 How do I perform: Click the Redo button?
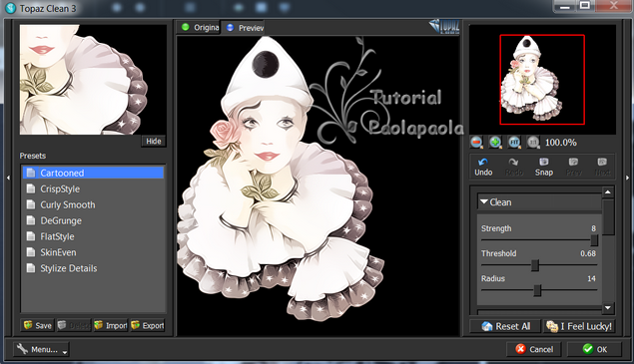point(514,167)
